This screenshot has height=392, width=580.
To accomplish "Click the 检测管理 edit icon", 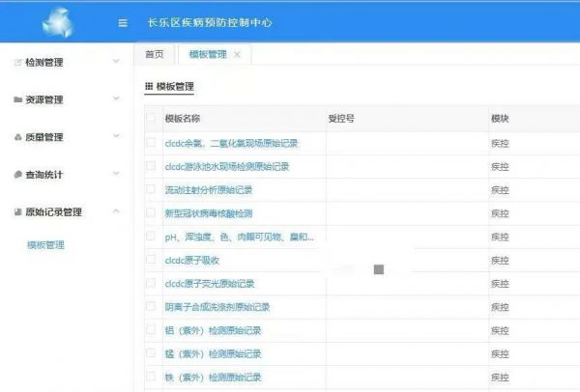I will click(x=17, y=63).
